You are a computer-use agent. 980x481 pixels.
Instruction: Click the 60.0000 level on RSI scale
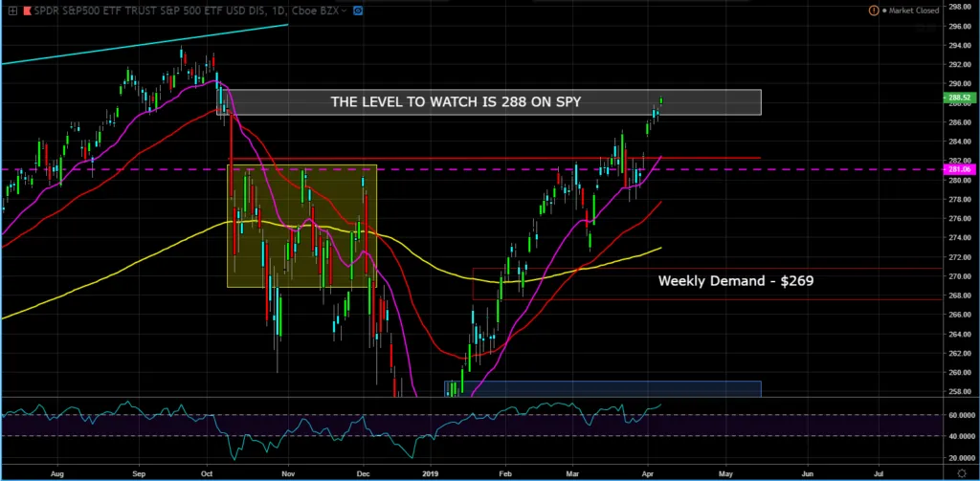[x=956, y=415]
